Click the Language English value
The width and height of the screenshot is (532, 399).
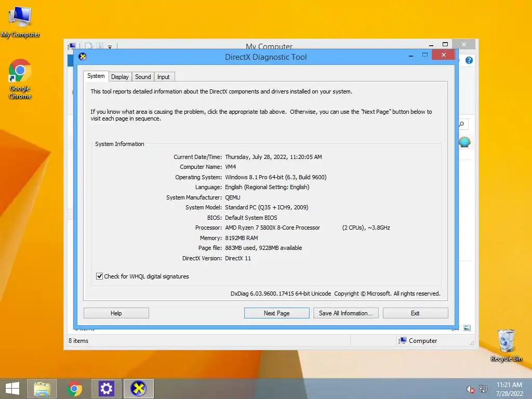[x=267, y=187]
